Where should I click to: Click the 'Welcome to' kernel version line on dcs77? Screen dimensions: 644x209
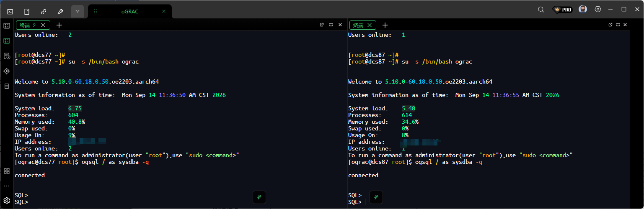tap(87, 82)
